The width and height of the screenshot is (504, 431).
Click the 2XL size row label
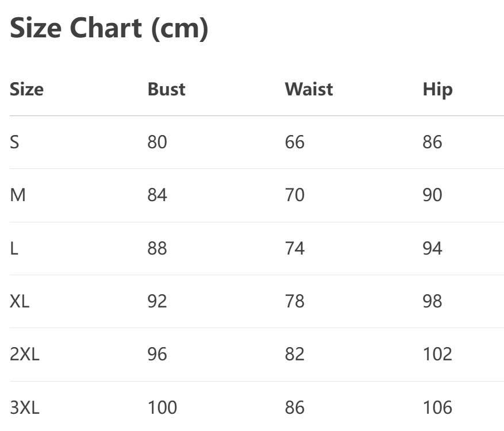click(x=25, y=354)
